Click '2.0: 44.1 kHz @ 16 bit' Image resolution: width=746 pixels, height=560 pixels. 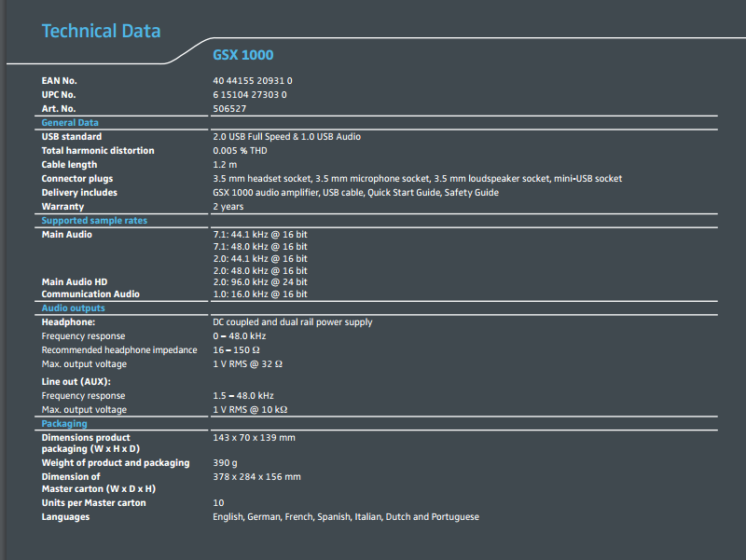pos(260,259)
